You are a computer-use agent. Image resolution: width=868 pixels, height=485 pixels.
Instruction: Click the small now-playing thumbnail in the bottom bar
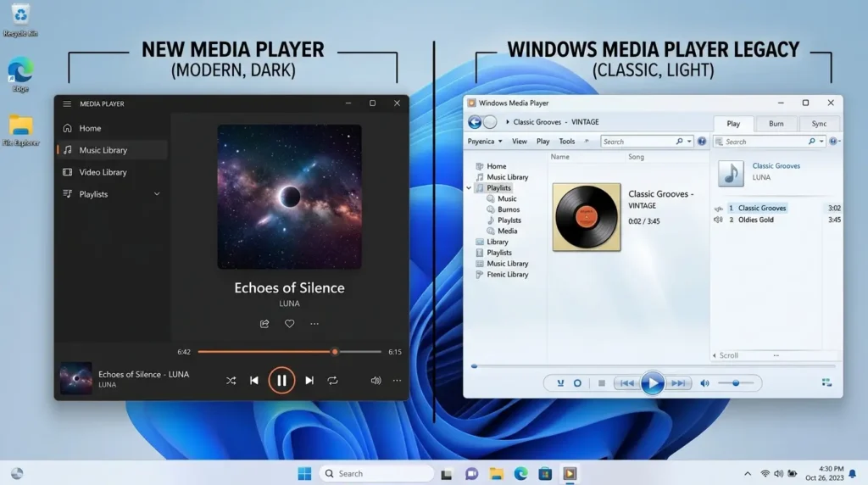point(75,378)
